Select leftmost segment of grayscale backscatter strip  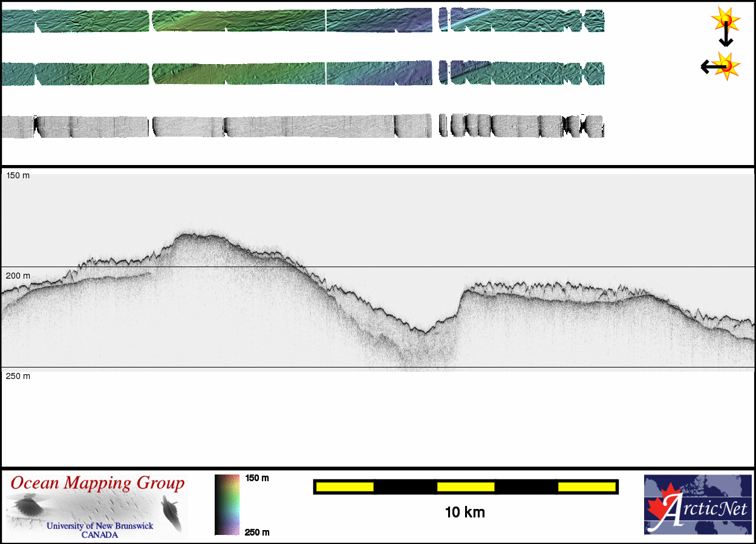pyautogui.click(x=17, y=127)
